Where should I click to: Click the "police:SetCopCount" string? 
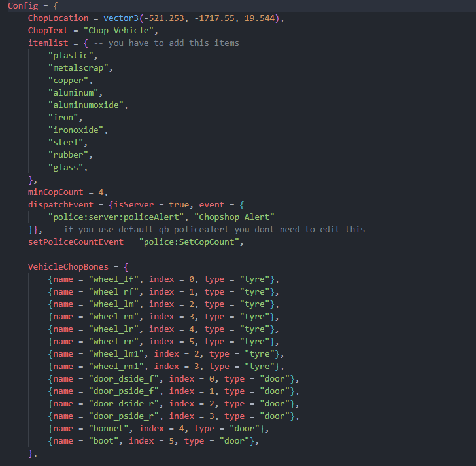(x=189, y=242)
